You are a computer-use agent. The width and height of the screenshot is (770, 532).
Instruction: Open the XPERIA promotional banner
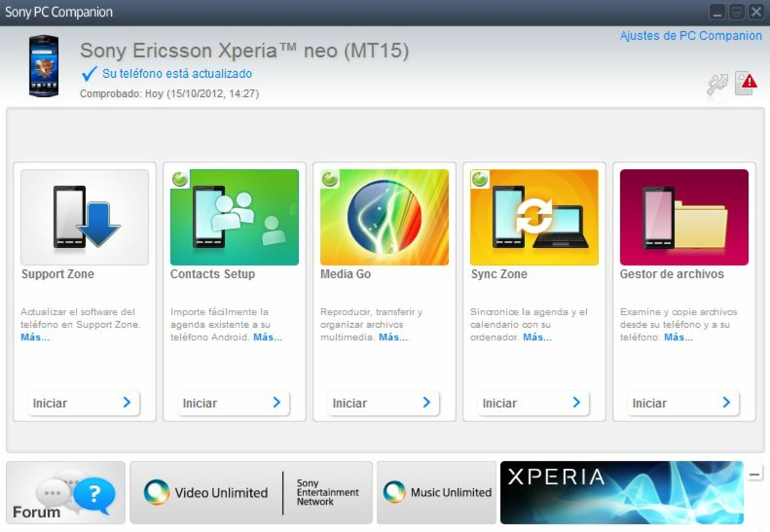(622, 492)
